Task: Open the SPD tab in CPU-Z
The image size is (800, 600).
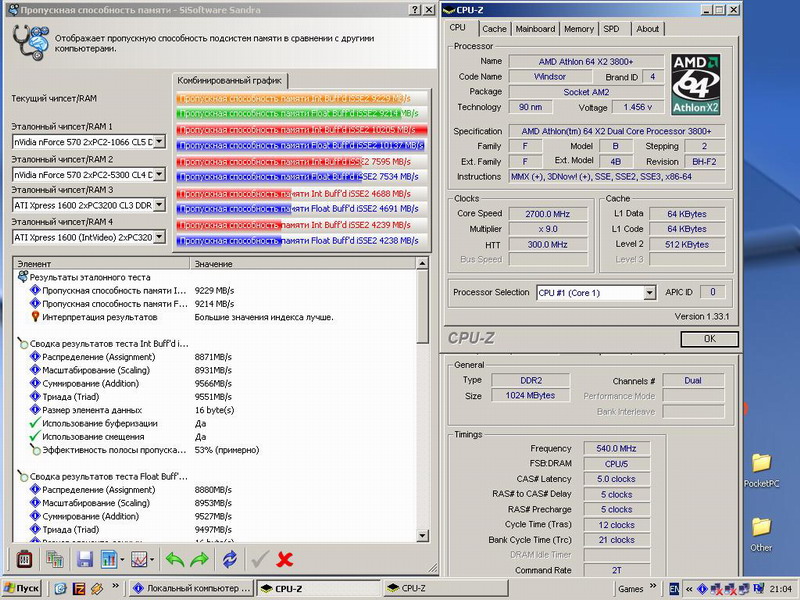Action: (611, 29)
